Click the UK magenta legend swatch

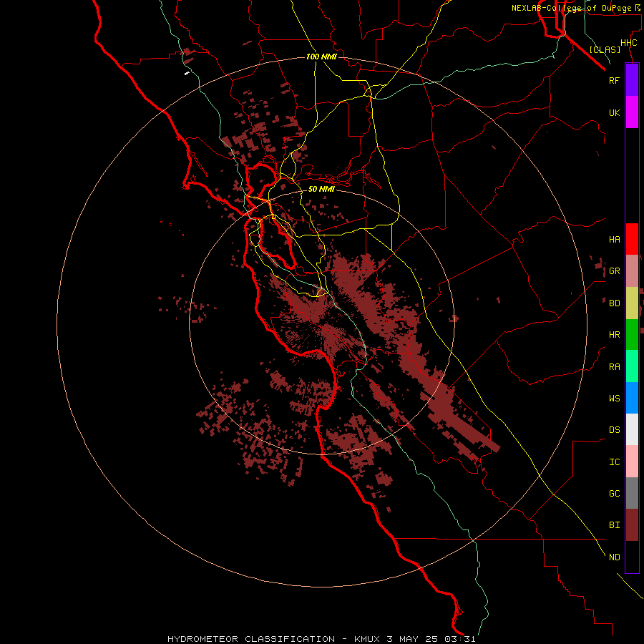pyautogui.click(x=632, y=112)
